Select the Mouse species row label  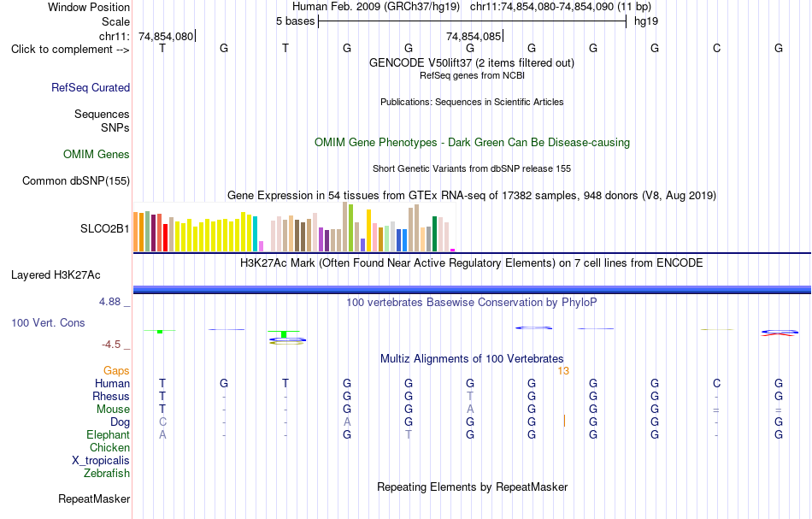[114, 410]
